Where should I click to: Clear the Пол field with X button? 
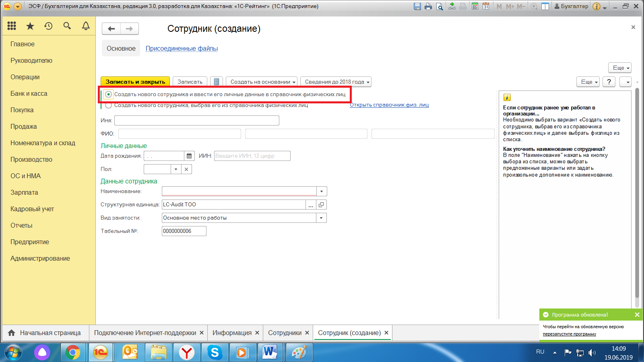point(186,169)
